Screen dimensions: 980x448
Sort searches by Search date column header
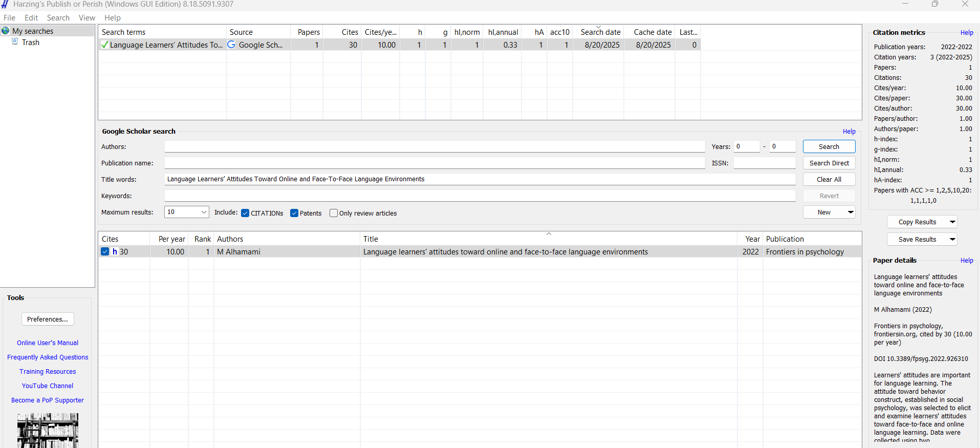[598, 32]
